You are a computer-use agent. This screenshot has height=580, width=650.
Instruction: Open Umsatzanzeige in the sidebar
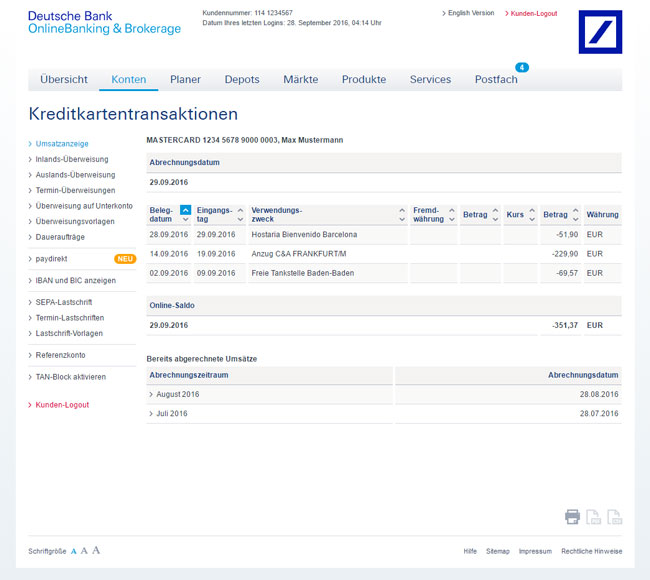58,144
